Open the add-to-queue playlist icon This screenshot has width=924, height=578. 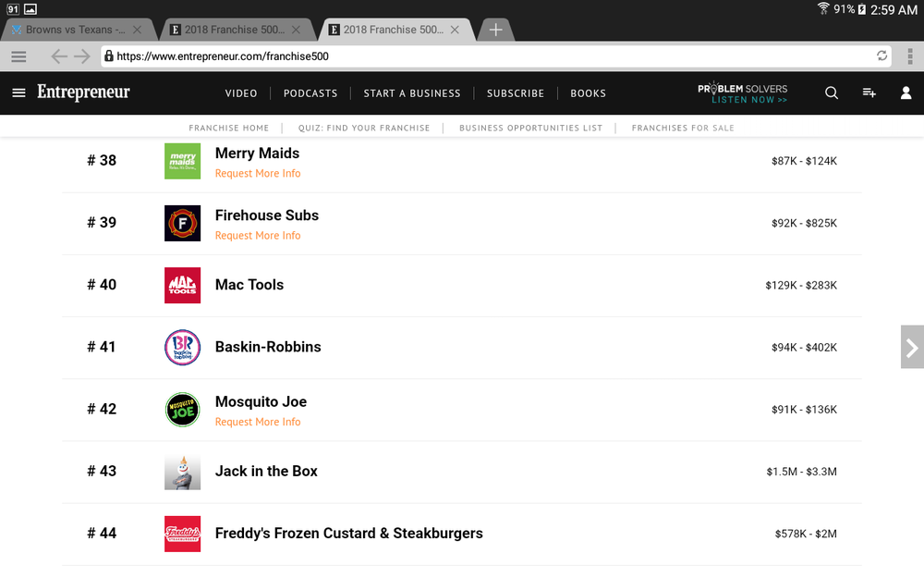pos(869,92)
